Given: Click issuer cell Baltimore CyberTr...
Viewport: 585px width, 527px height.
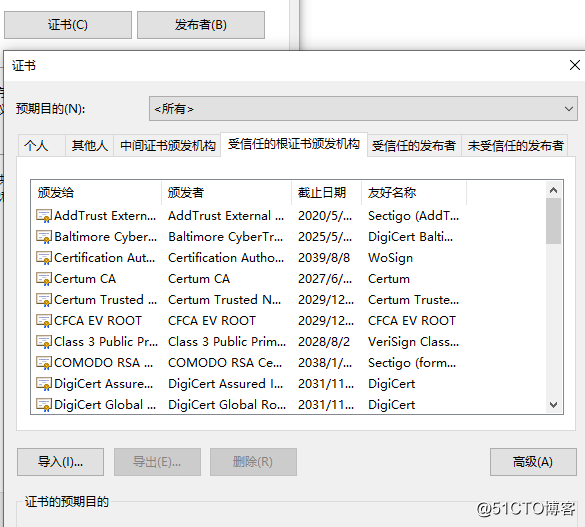Looking at the screenshot, I should [225, 237].
